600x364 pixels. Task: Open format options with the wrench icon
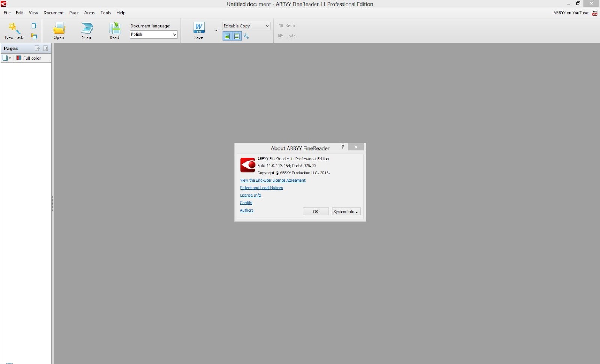(x=246, y=36)
